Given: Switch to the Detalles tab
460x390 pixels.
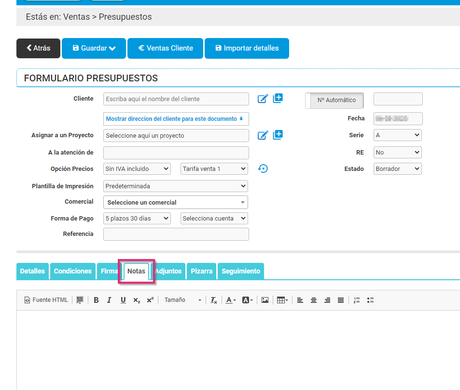Looking at the screenshot, I should [32, 271].
